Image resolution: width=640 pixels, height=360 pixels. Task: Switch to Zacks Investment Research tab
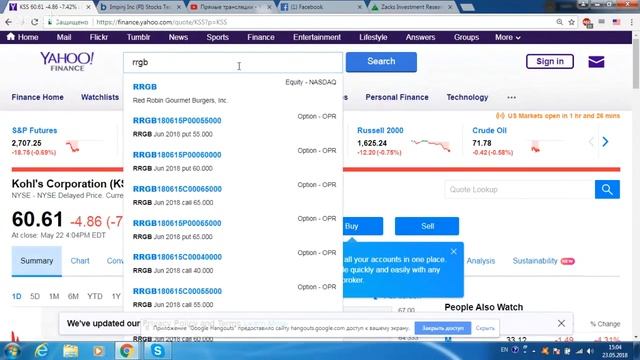coord(411,7)
